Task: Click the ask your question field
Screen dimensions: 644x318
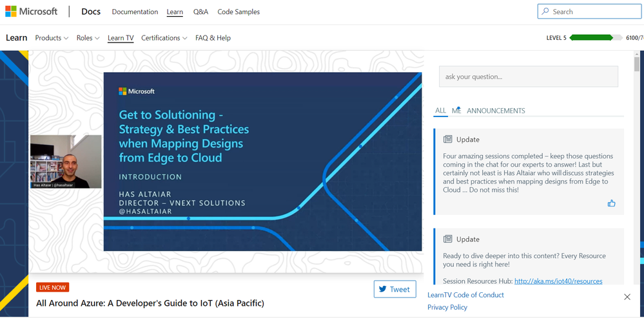Action: pyautogui.click(x=529, y=77)
